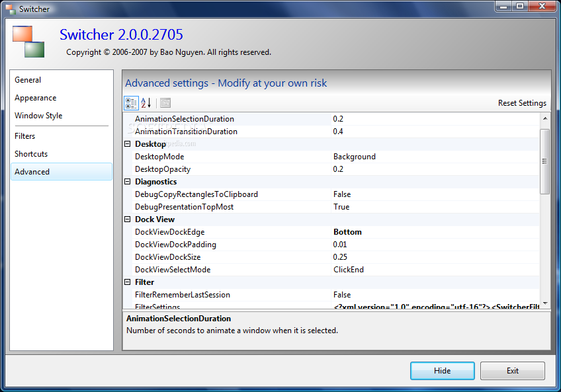Select the DebugCopyRectanglesToClipboard property
561x392 pixels.
pyautogui.click(x=331, y=194)
